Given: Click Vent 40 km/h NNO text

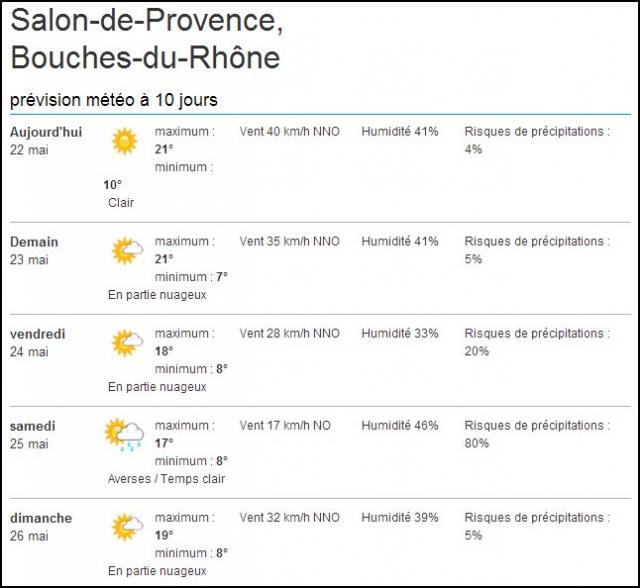Looking at the screenshot, I should click(289, 131).
